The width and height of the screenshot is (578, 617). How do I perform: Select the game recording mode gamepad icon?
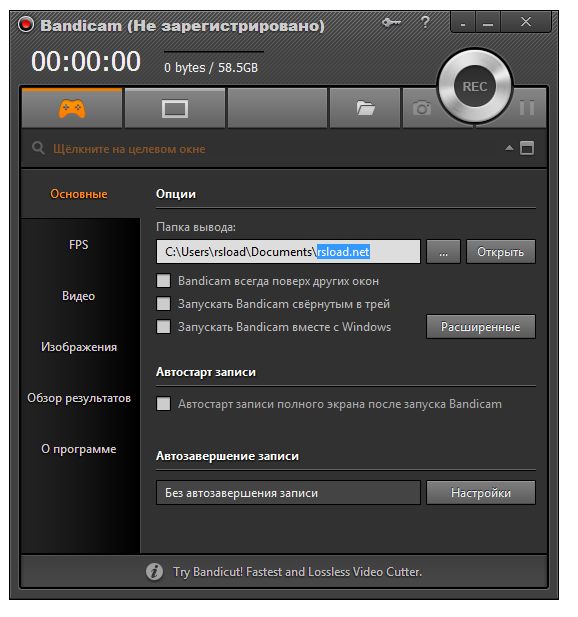(x=72, y=108)
